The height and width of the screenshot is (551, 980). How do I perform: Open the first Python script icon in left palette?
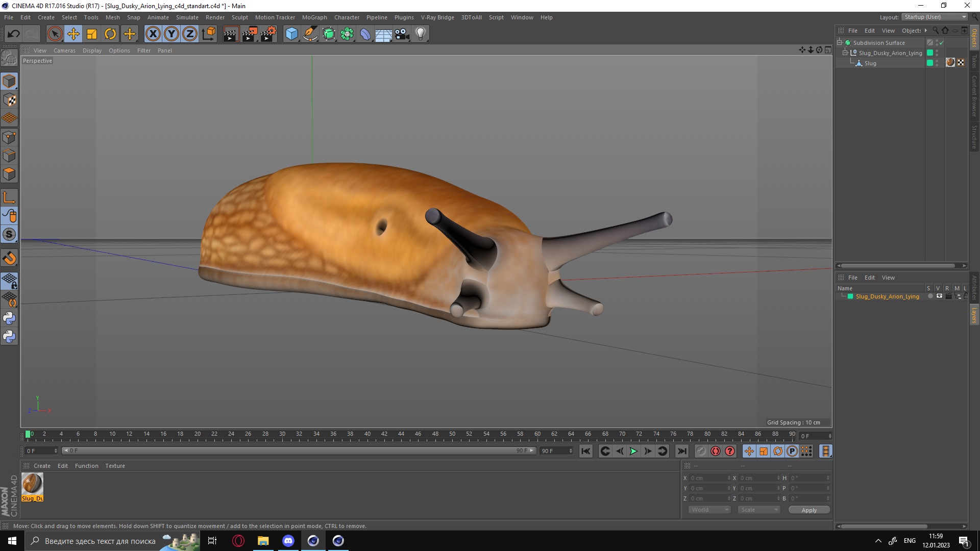pos(9,318)
